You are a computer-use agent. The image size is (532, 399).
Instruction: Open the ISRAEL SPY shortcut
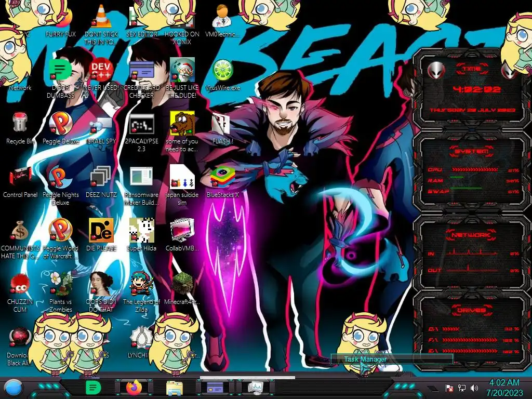[101, 128]
